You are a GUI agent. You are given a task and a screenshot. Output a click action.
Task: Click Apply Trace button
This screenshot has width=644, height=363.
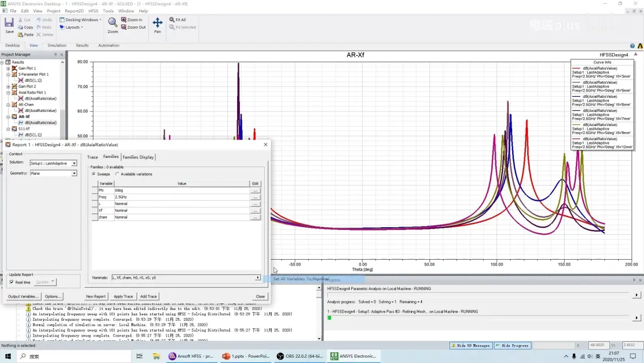[123, 296]
